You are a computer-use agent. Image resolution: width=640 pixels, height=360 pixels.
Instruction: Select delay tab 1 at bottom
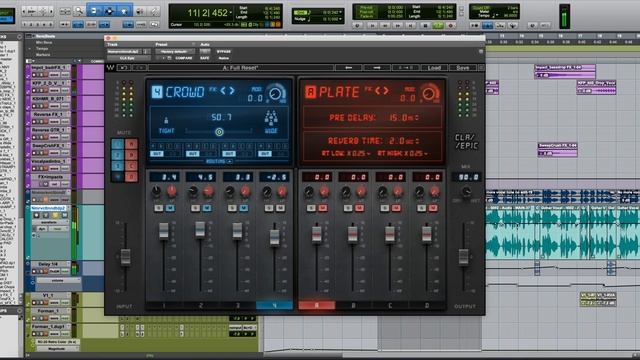(x=164, y=305)
